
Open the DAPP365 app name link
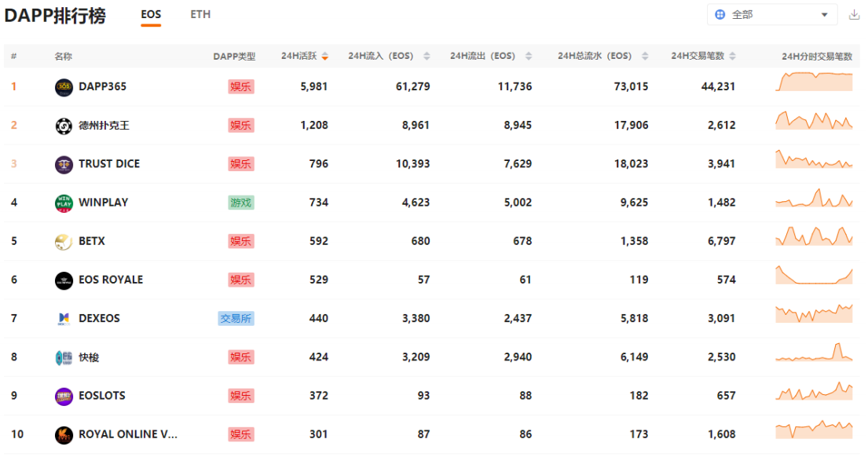(x=102, y=87)
